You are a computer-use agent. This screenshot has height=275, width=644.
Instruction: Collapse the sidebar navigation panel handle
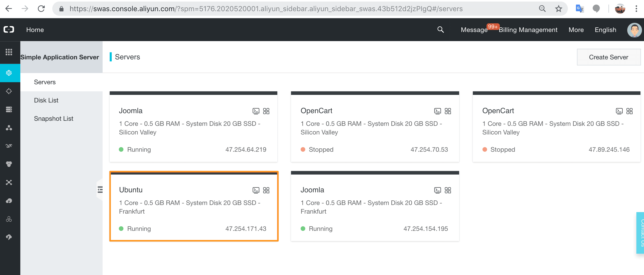pos(100,190)
